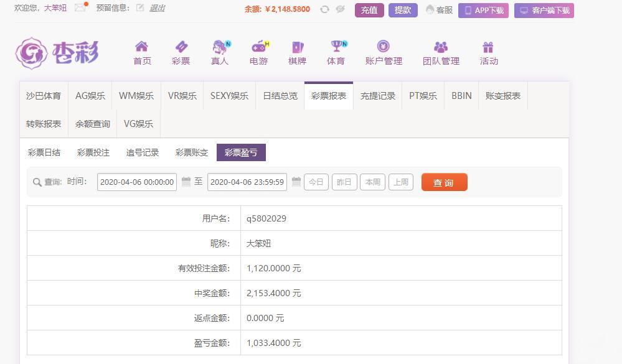This screenshot has width=622, height=364.
Task: Switch to 余额查询 tab
Action: 92,124
